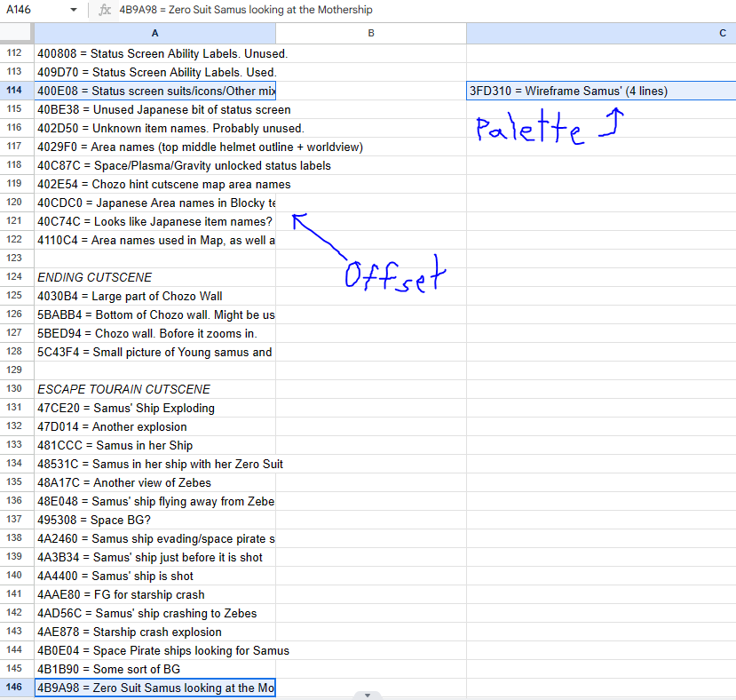This screenshot has height=700, width=736.
Task: Click cell '40C74C = Looks like Japanese item names?'
Action: point(154,221)
